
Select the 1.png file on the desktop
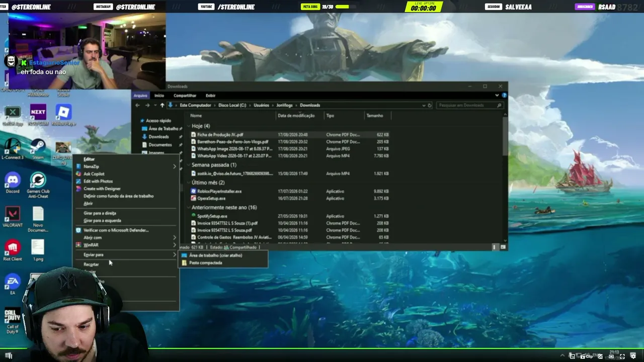tap(38, 251)
